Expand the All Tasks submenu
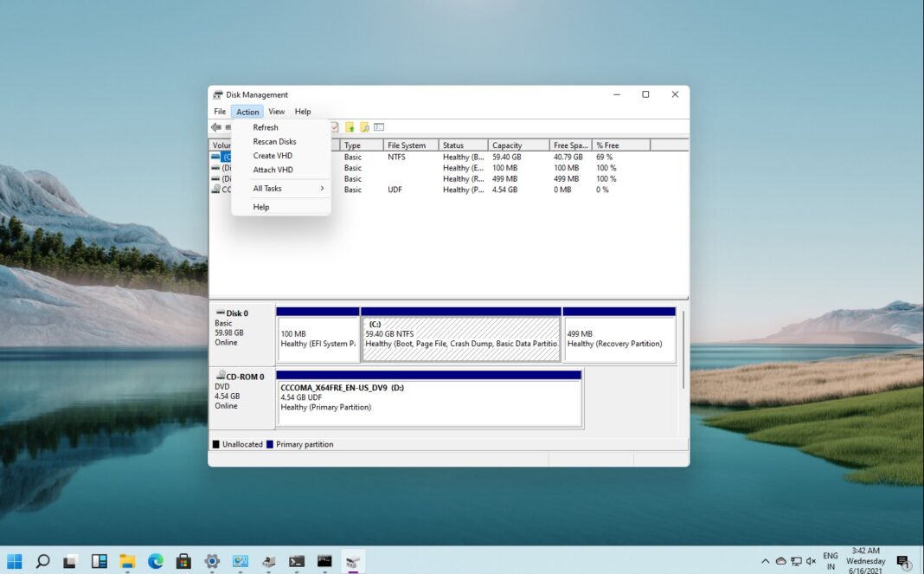Viewport: 924px width, 574px height. tap(267, 188)
